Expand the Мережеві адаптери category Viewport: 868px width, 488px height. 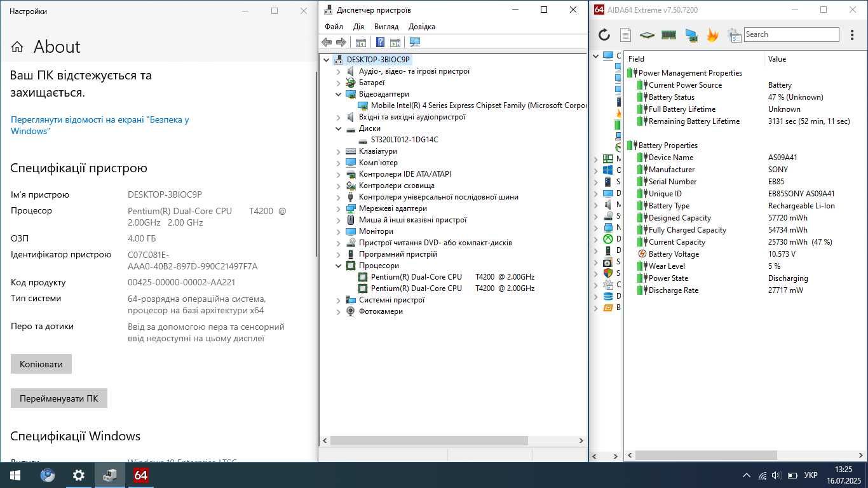coord(339,208)
